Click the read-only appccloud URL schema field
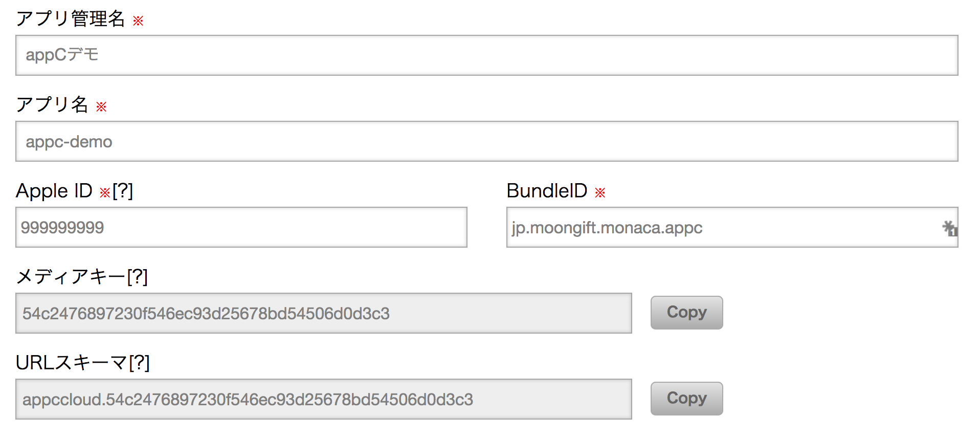Viewport: 980px width, 438px height. click(323, 399)
